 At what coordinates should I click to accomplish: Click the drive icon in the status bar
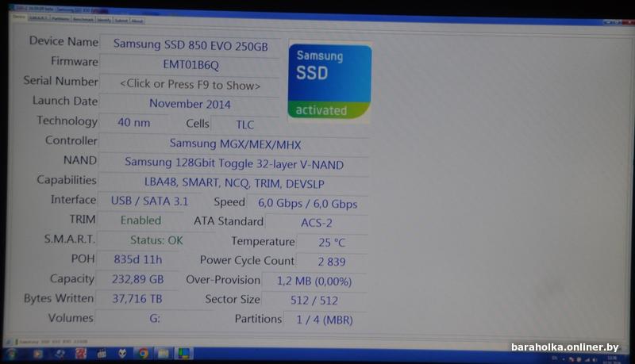(x=10, y=342)
